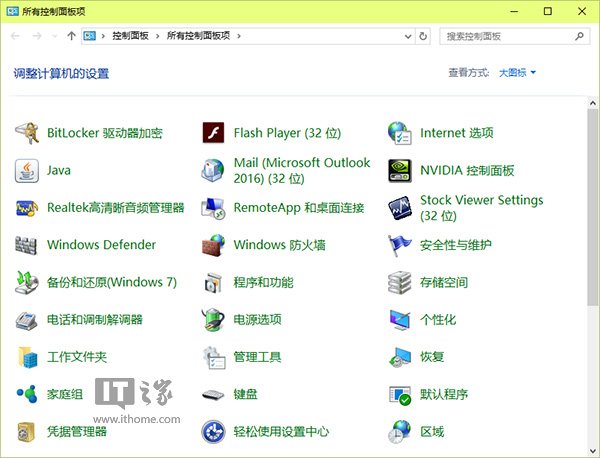Viewport: 600px width, 458px height.
Task: Open the recent locations dropdown beside forward arrow
Action: coord(54,36)
